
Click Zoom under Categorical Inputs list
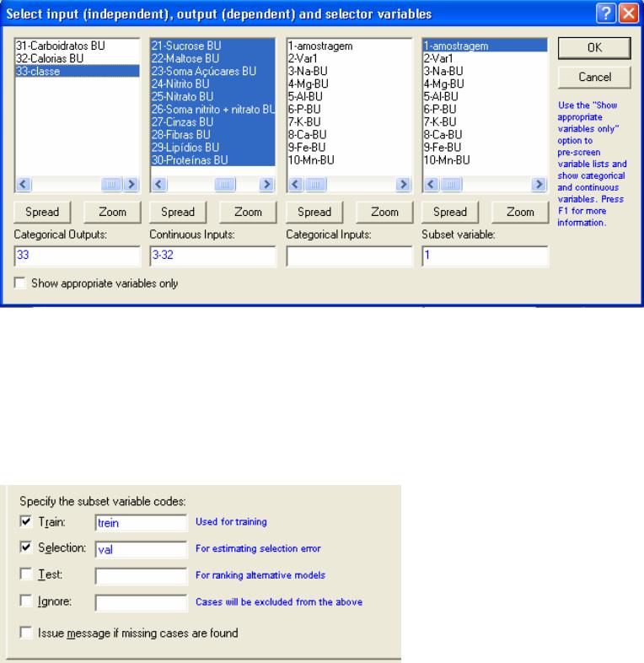384,212
